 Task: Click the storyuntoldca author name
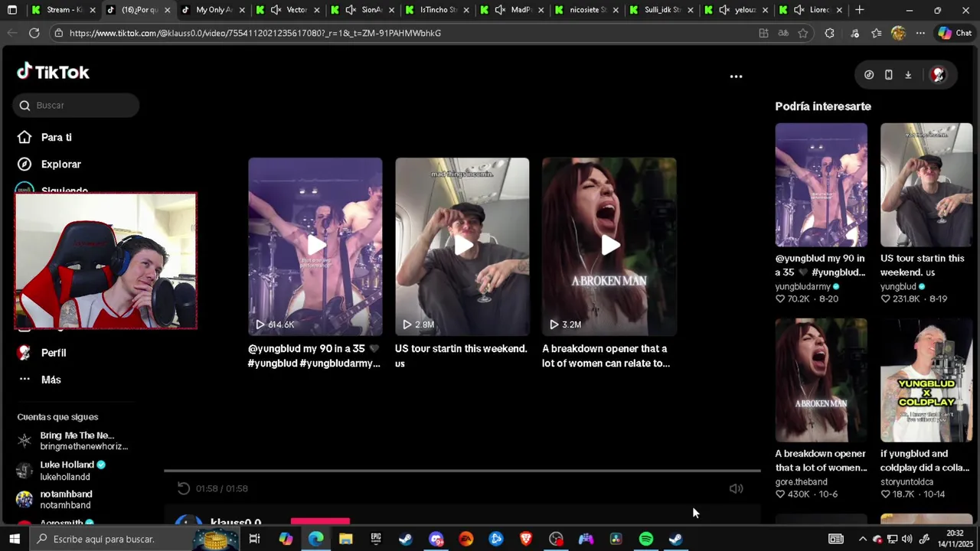(906, 482)
